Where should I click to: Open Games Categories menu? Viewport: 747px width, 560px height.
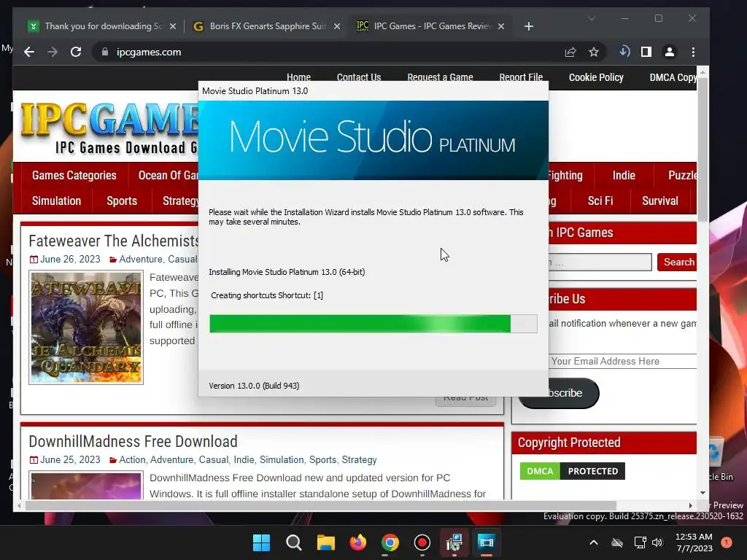click(74, 175)
